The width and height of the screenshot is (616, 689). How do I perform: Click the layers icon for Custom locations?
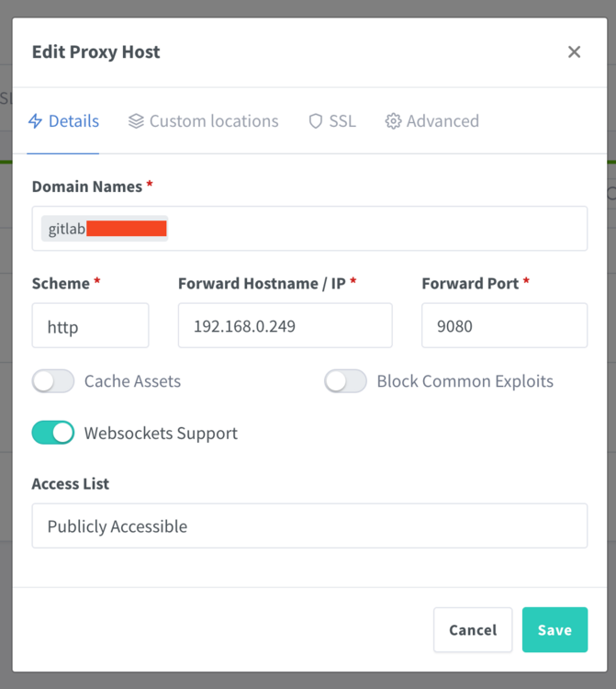(136, 121)
